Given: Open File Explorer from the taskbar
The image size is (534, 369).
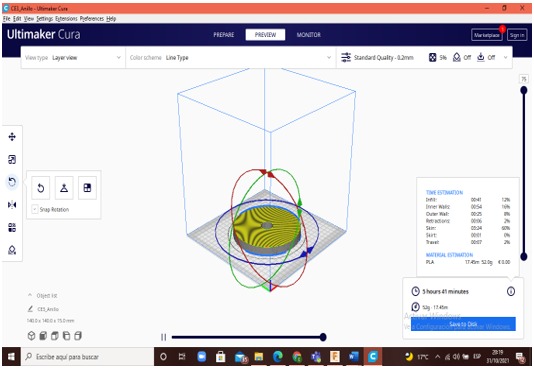Looking at the screenshot, I should coord(259,356).
